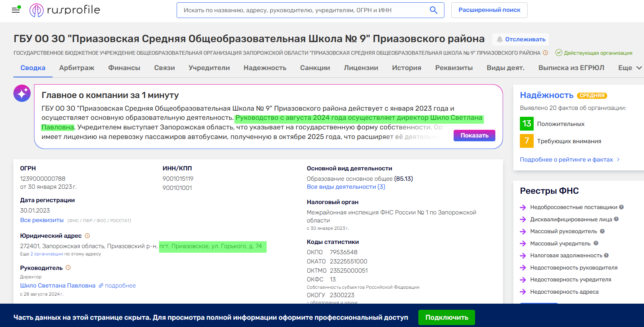Open the Лицензии tab
Viewport: 644px width, 327px height.
pos(361,68)
